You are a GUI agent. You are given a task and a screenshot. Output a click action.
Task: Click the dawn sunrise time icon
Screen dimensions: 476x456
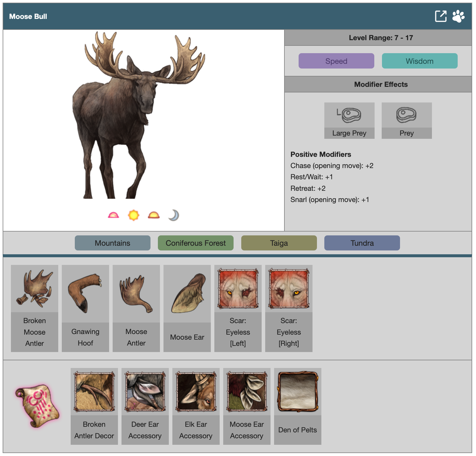114,215
